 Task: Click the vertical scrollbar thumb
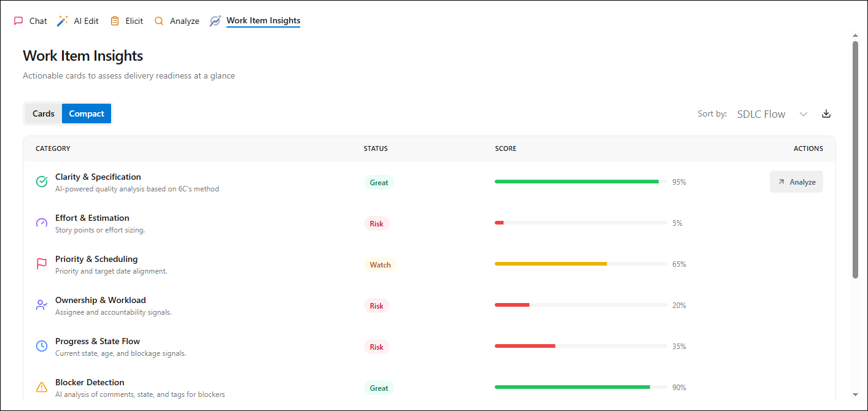856,159
